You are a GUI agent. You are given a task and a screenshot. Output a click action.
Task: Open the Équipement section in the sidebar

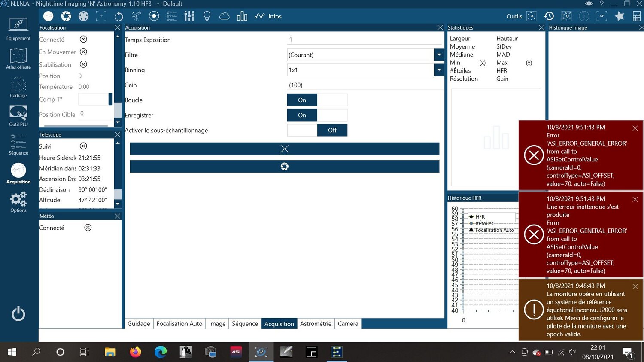point(18,29)
